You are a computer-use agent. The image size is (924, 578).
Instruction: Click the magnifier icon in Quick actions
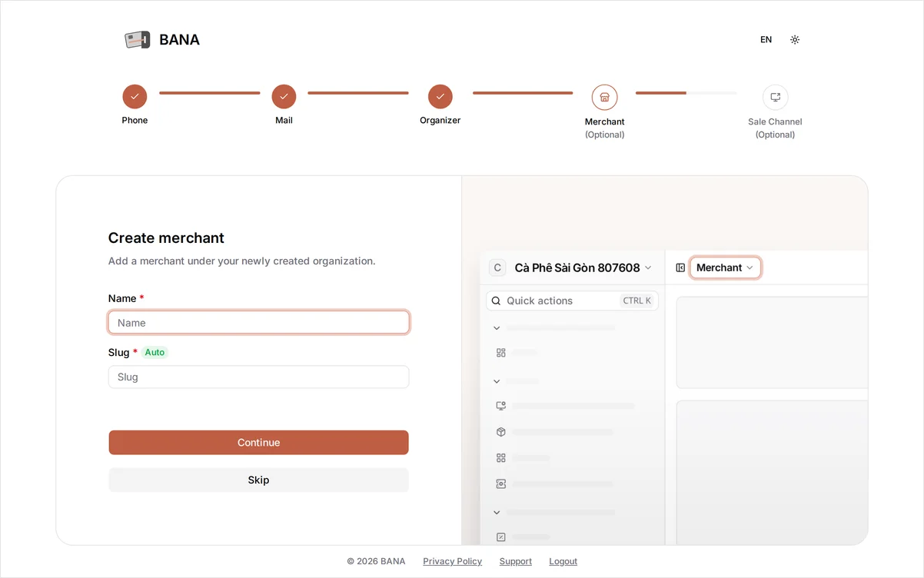click(497, 301)
